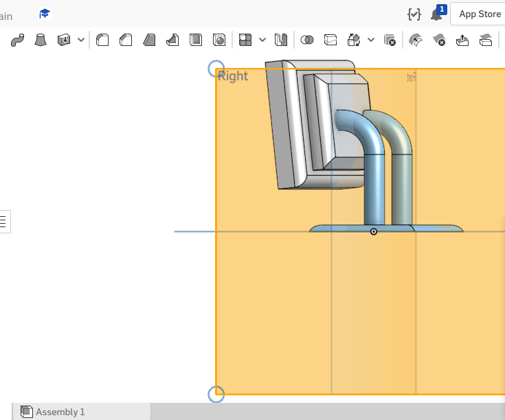Click the Thicken tool icon

(64, 40)
